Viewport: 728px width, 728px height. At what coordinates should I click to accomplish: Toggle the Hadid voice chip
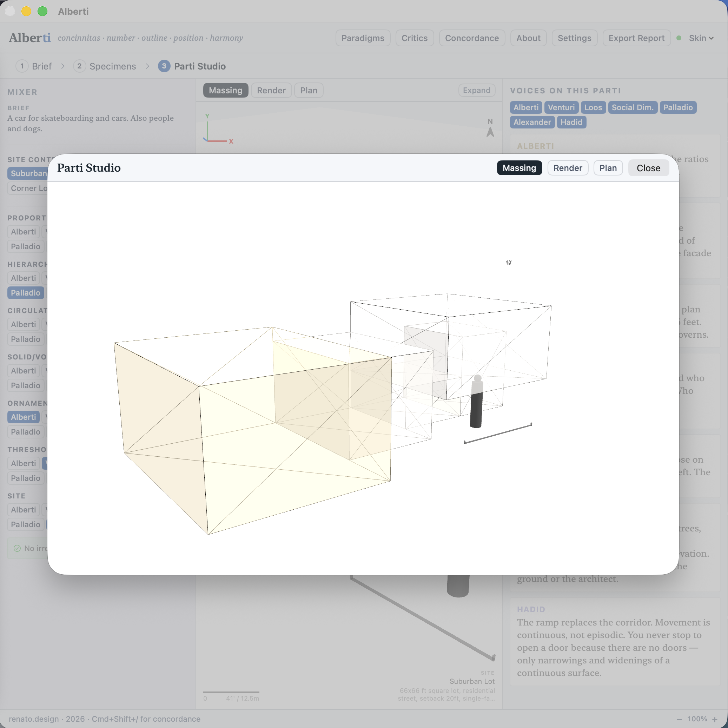pos(571,122)
